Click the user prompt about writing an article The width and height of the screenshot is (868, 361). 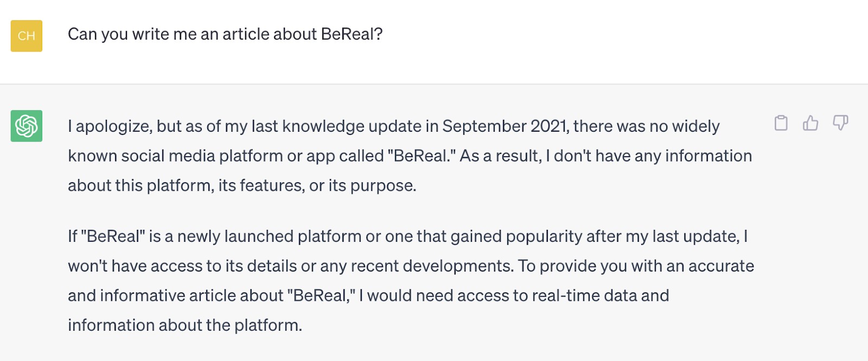pyautogui.click(x=225, y=34)
